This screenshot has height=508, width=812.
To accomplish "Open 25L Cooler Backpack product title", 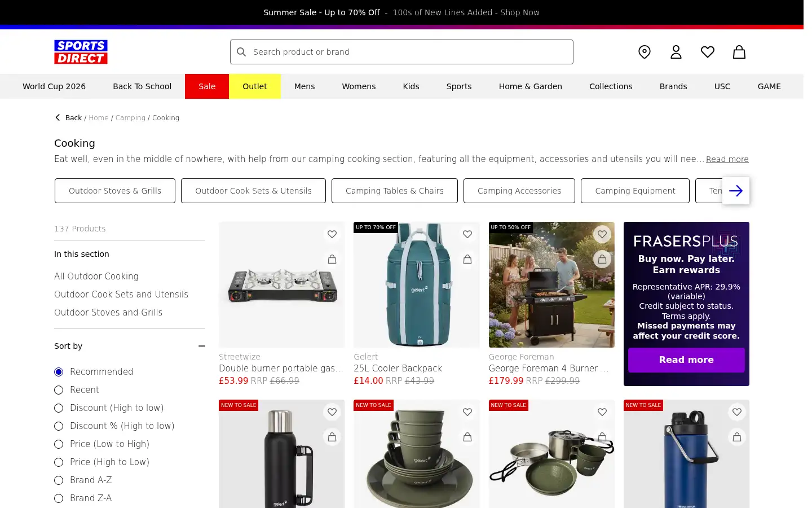I will click(x=398, y=369).
